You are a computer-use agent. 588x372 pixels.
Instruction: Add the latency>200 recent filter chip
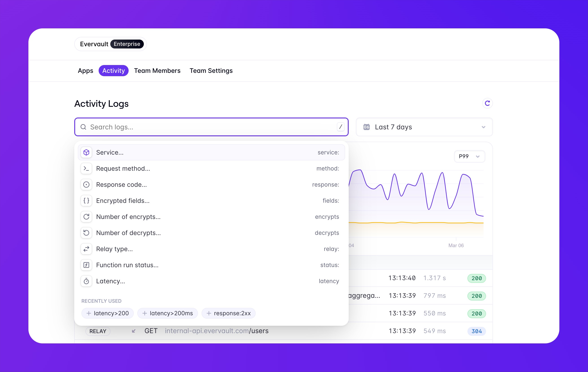[x=107, y=313]
